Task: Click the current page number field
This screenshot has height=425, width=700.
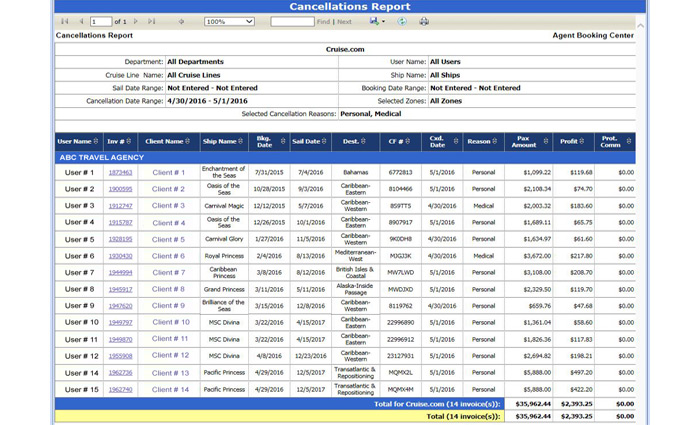Action: (101, 21)
